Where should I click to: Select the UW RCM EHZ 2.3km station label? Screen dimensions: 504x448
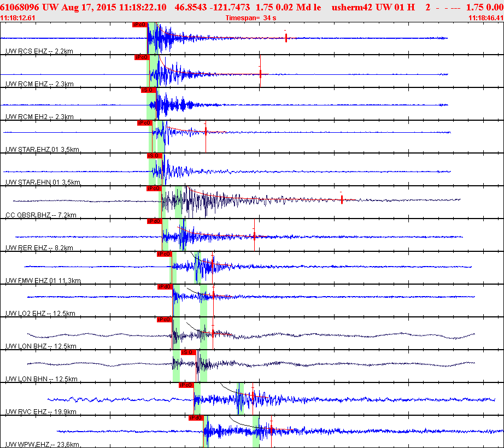pos(39,84)
